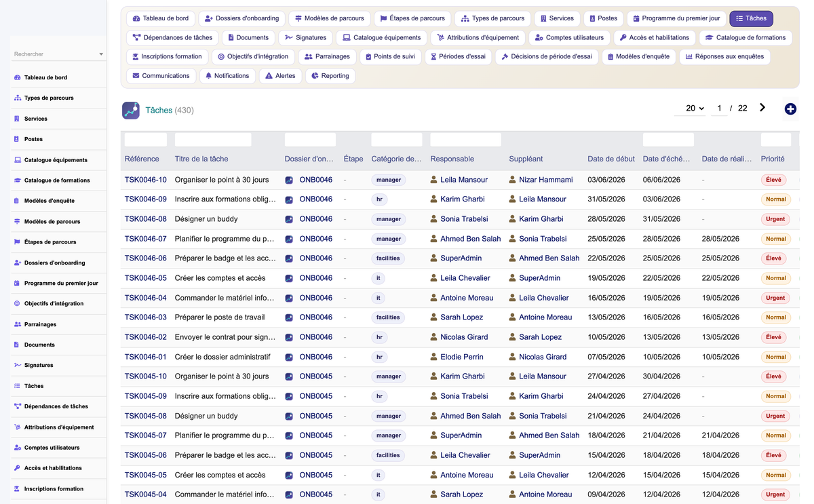814x504 pixels.
Task: Click the Catalogue équipements laptop icon in the sidebar
Action: click(17, 160)
